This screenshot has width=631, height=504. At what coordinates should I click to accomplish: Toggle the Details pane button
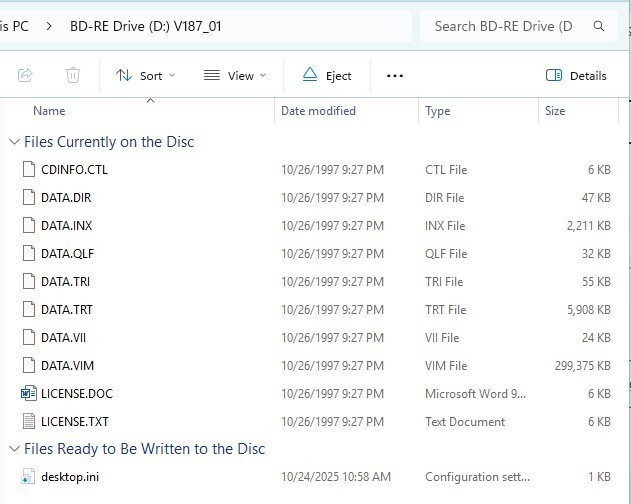[576, 75]
